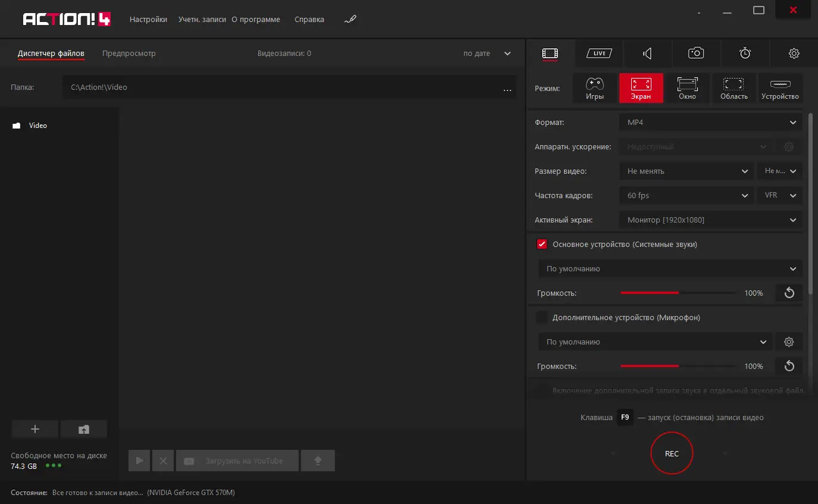Maximize the Action! window
The image size is (818, 504).
click(x=759, y=10)
